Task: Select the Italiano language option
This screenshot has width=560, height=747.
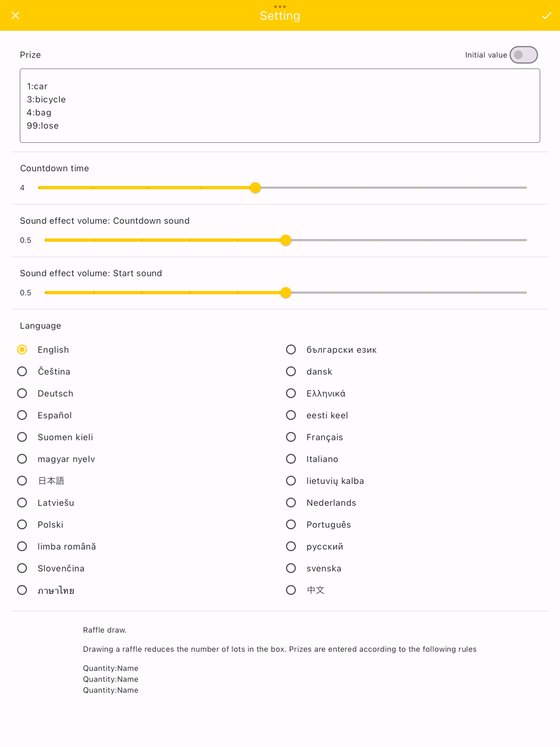Action: tap(291, 459)
